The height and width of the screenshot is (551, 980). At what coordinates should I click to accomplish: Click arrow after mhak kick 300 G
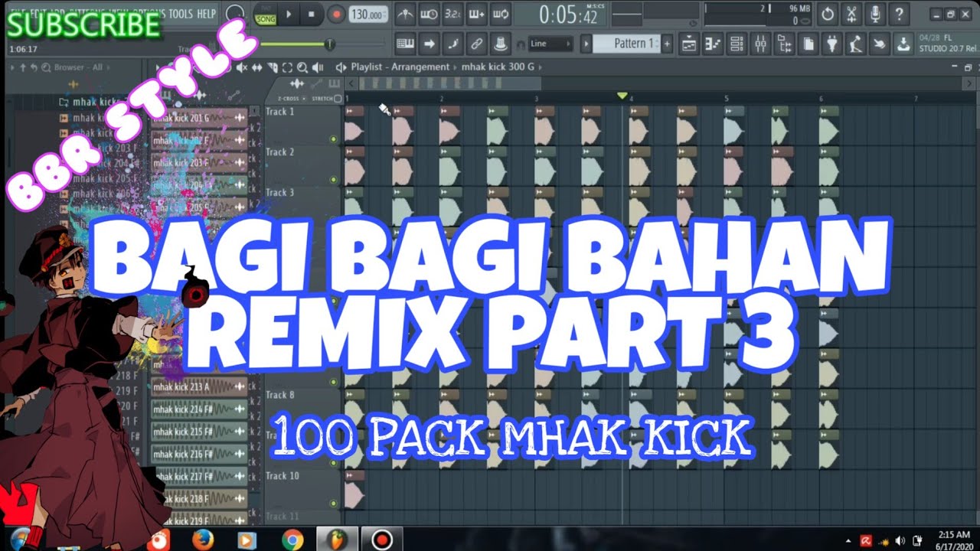[539, 67]
